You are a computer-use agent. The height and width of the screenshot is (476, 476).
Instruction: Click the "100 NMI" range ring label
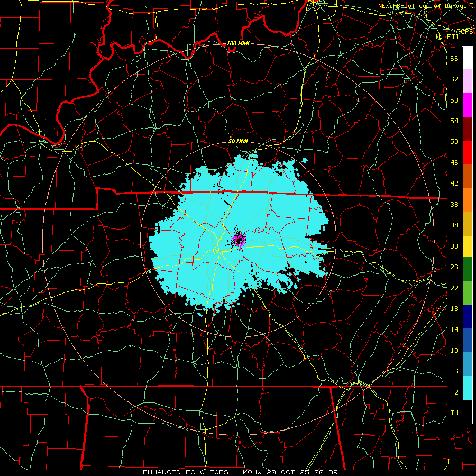pyautogui.click(x=238, y=43)
